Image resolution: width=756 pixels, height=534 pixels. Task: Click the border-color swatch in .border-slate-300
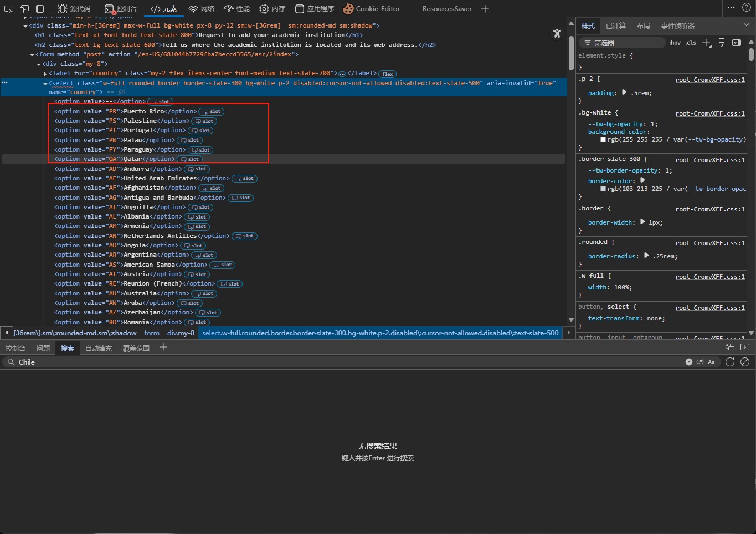(x=603, y=189)
